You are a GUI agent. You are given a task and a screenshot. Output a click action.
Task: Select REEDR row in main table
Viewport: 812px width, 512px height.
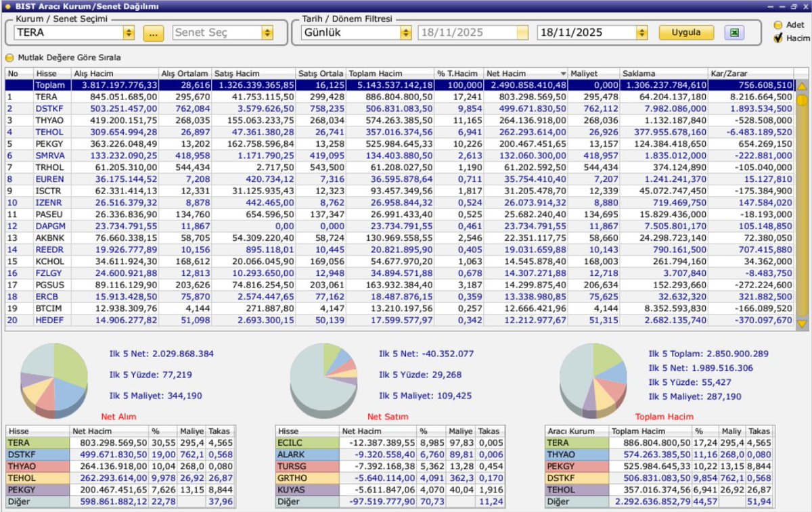tap(399, 249)
